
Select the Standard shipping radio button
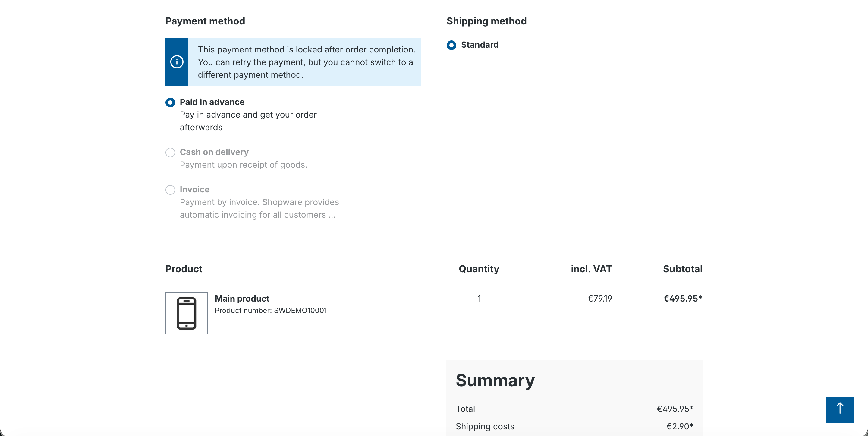pyautogui.click(x=451, y=45)
